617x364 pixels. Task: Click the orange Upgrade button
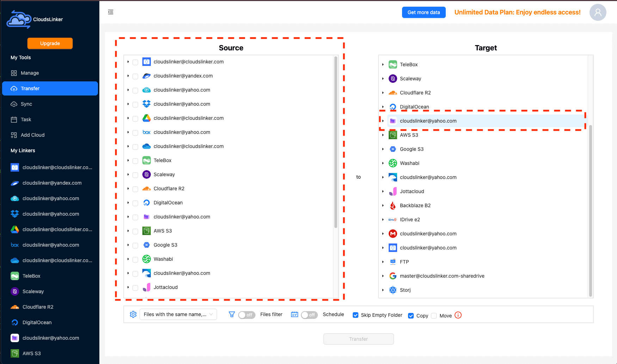50,43
